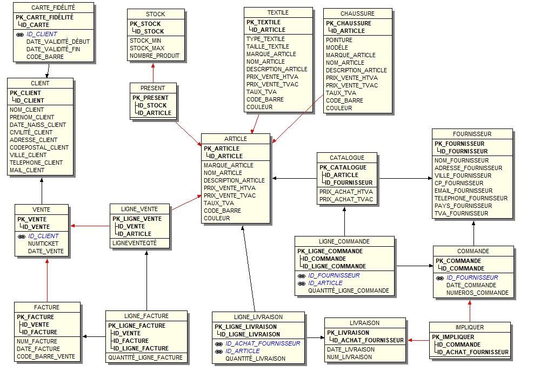Click ID_COMMANDE key in IMPLIQUER
540x392 pixels.
click(459, 344)
